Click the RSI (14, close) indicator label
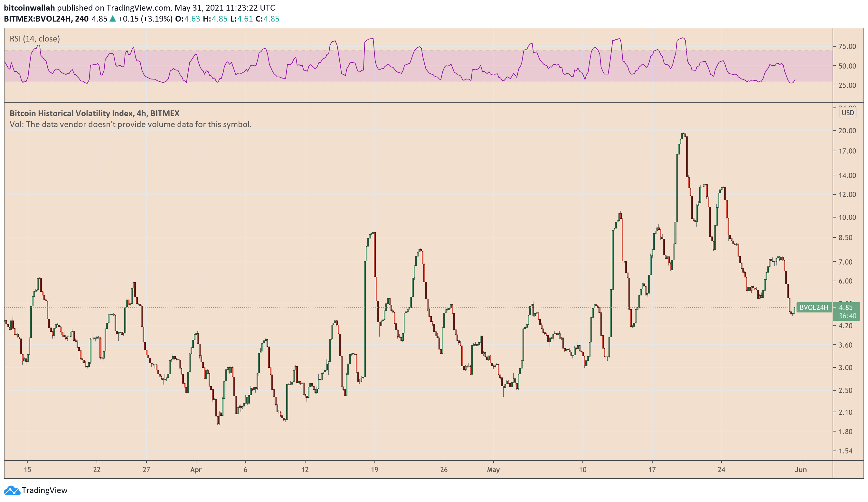Image resolution: width=868 pixels, height=502 pixels. (35, 39)
